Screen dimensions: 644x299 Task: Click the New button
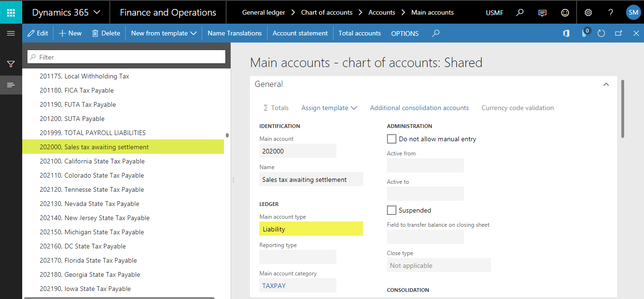point(70,33)
